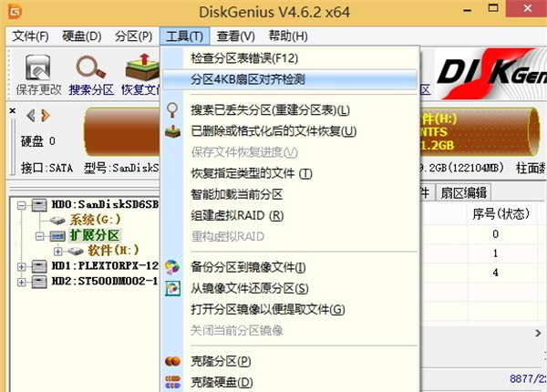Click the scroll-right arrow of the partition table

(x=538, y=334)
